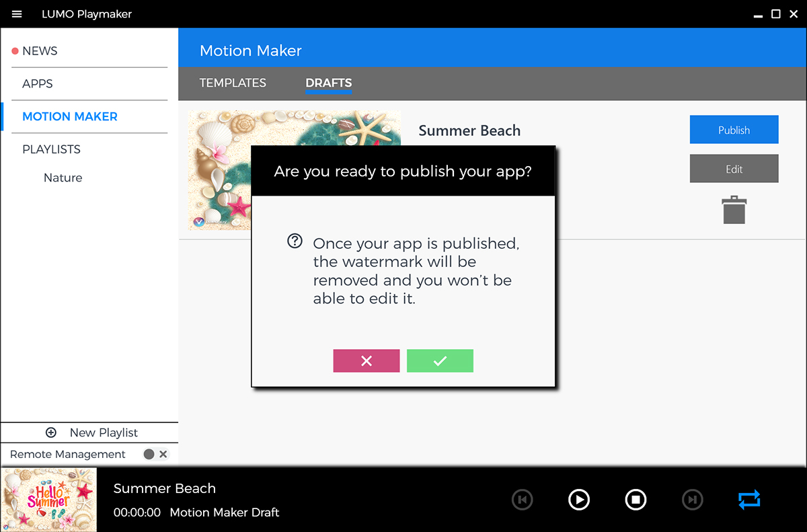The height and width of the screenshot is (532, 807).
Task: Click the Summer Beach draft title
Action: coord(469,131)
